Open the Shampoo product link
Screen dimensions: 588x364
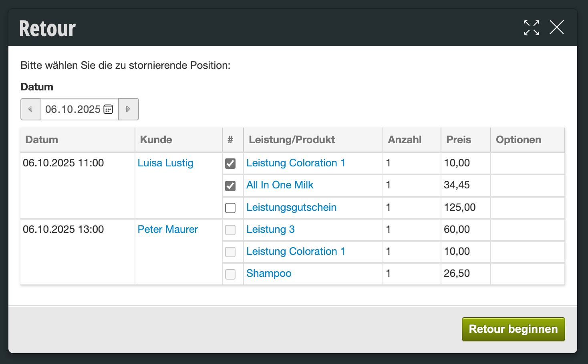tap(269, 274)
